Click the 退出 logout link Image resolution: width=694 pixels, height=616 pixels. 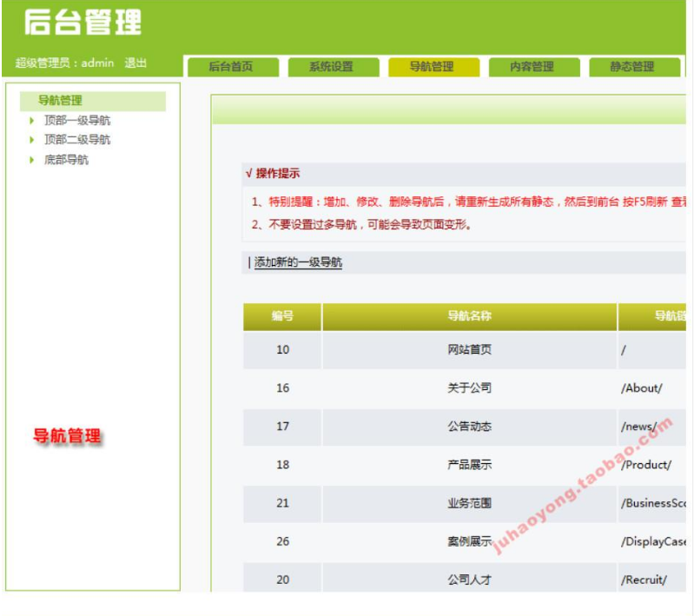tap(135, 63)
